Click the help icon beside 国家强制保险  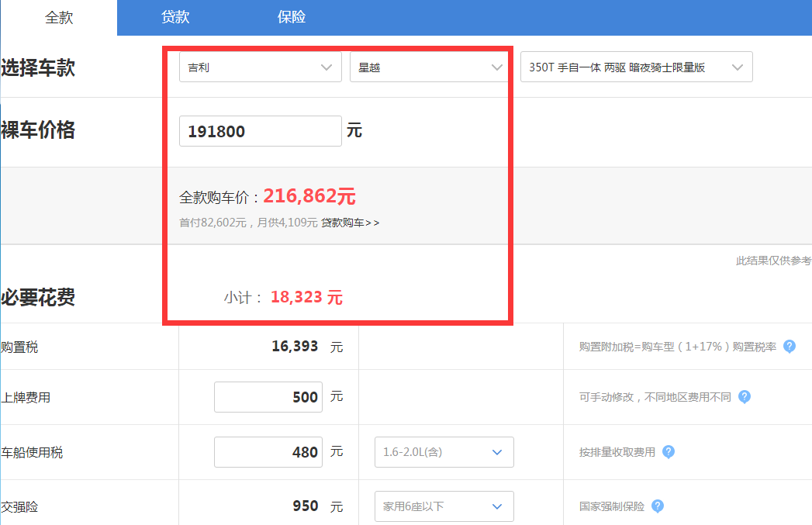coord(658,506)
